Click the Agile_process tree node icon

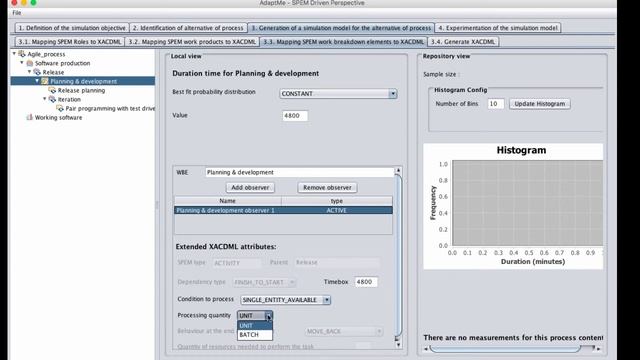(22, 54)
